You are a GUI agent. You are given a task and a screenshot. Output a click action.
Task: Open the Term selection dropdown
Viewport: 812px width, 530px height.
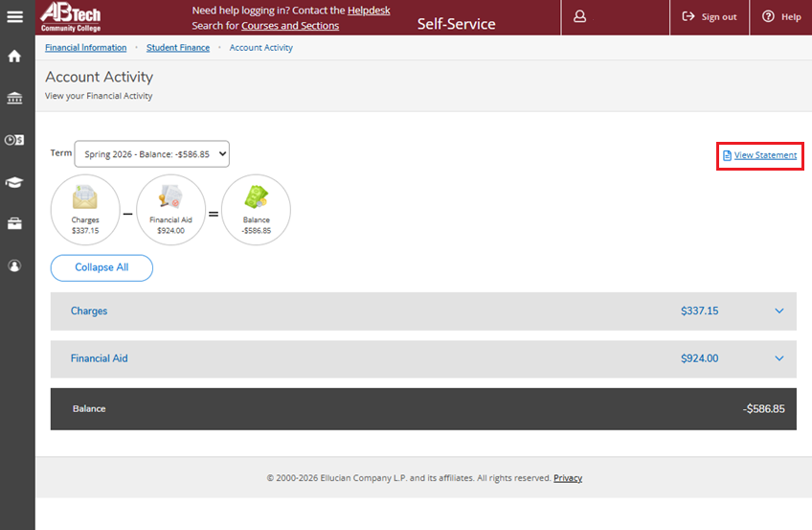[151, 154]
